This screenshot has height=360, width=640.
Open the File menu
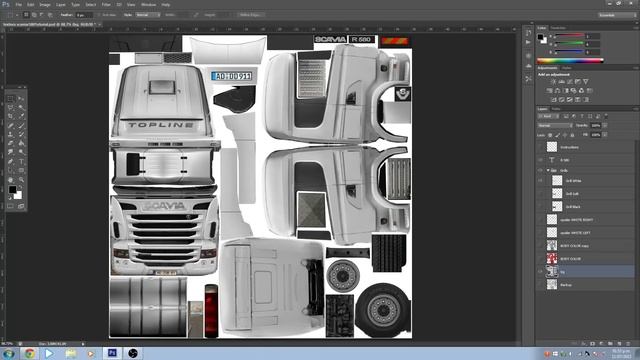tap(18, 4)
